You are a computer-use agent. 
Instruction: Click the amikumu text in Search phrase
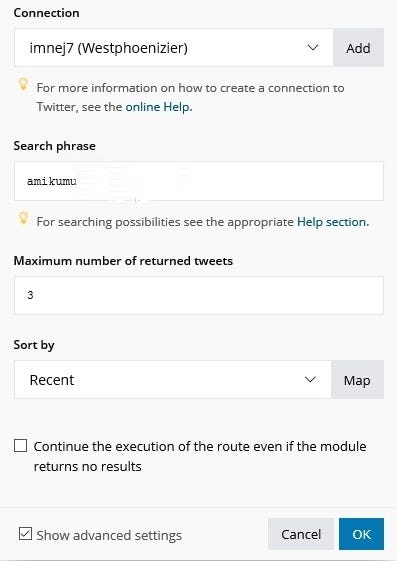coord(52,181)
